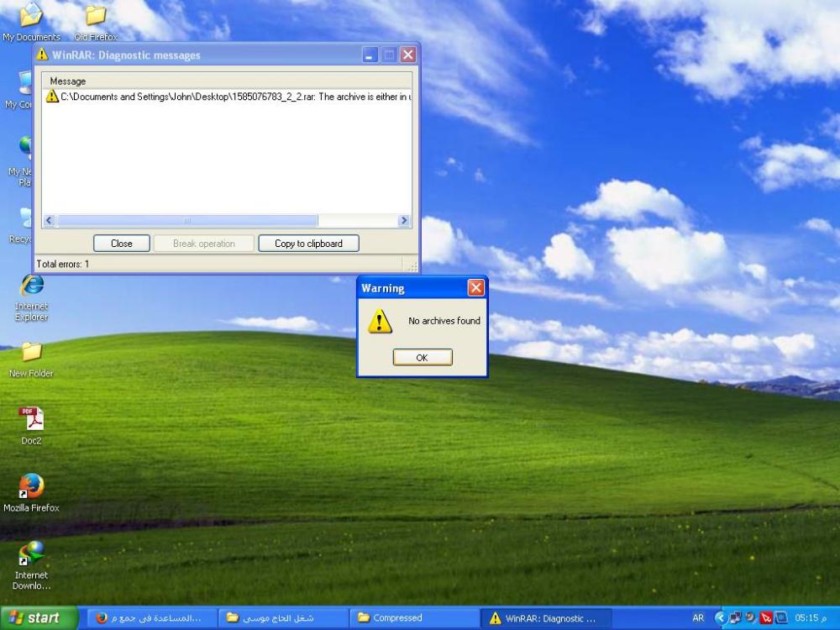The image size is (840, 630).
Task: Click the WinRAR Diagnostic messages title bar warning icon
Action: coord(42,55)
